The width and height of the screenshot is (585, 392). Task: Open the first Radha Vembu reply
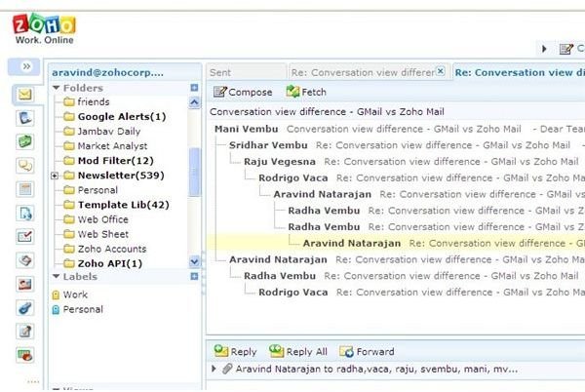click(435, 211)
